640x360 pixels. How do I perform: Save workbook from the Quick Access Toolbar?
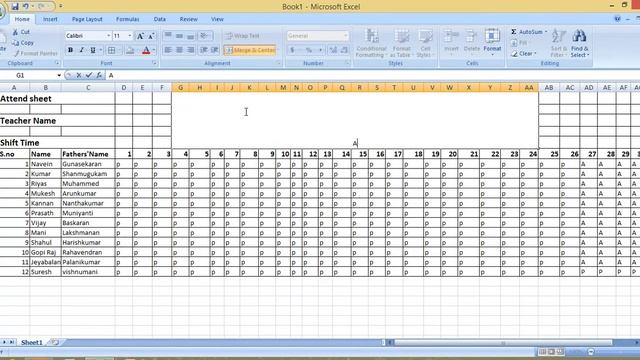pyautogui.click(x=15, y=6)
